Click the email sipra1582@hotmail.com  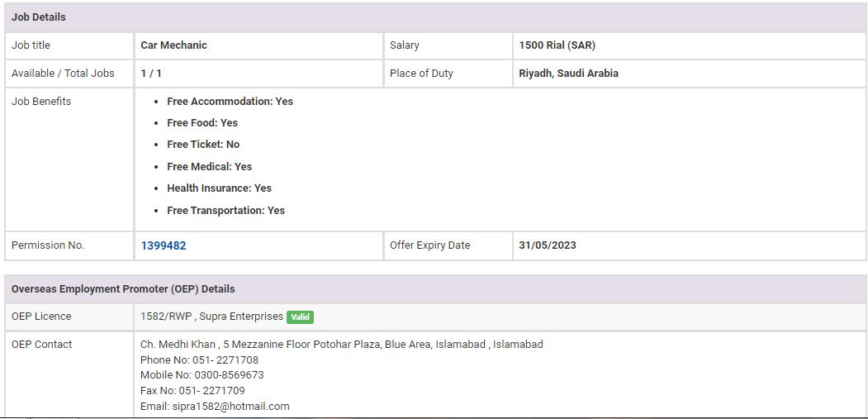tap(215, 406)
